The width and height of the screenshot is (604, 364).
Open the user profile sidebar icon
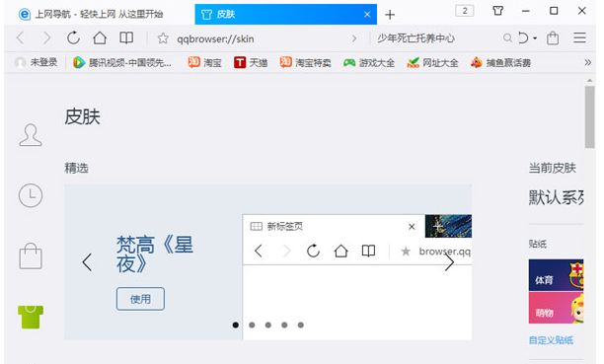click(31, 135)
